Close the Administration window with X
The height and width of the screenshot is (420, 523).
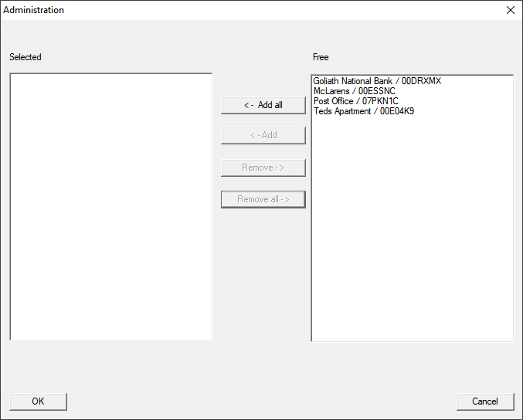(510, 10)
